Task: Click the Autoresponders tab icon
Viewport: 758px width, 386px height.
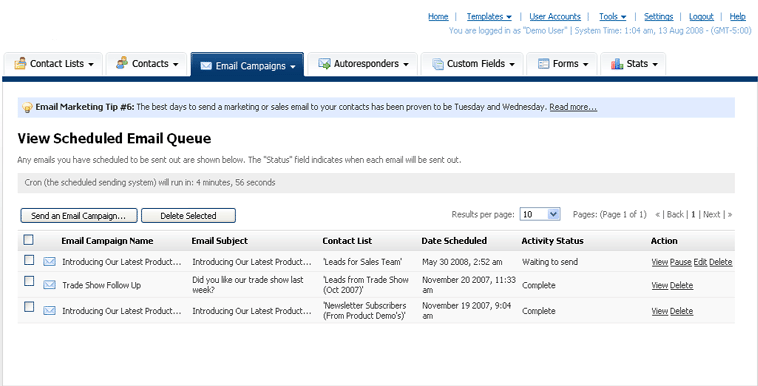Action: pyautogui.click(x=324, y=64)
